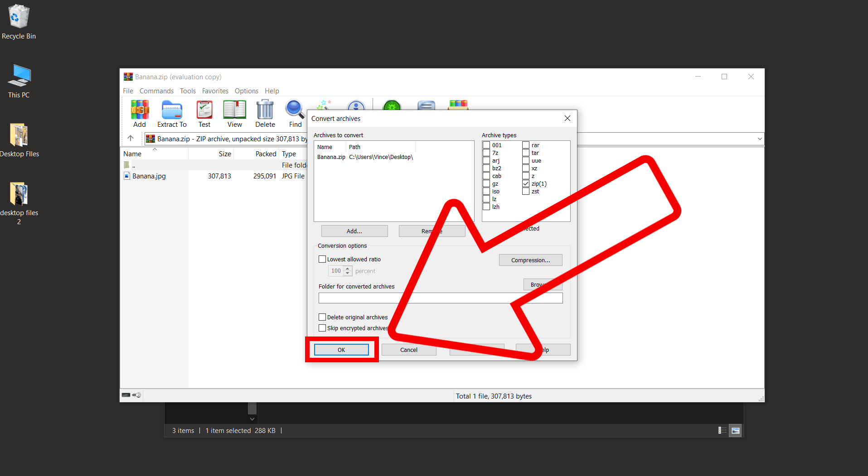The image size is (868, 476).
Task: Enable the rar archive type checkbox
Action: (526, 145)
